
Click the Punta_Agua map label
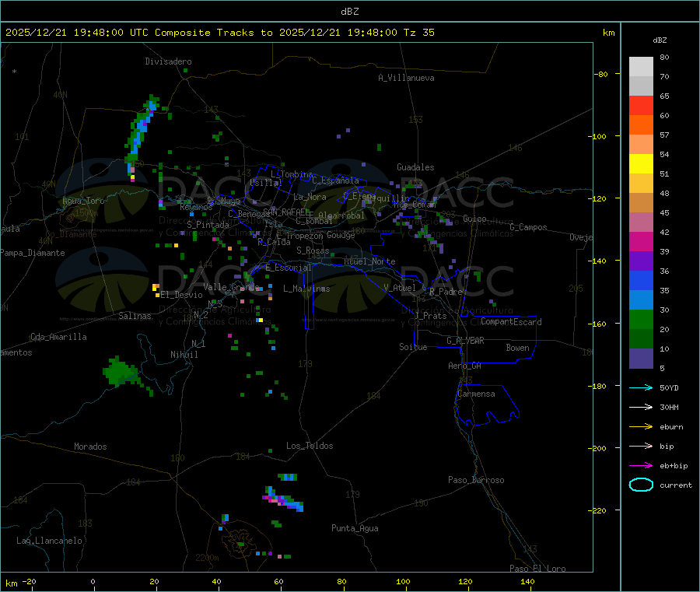pyautogui.click(x=355, y=528)
